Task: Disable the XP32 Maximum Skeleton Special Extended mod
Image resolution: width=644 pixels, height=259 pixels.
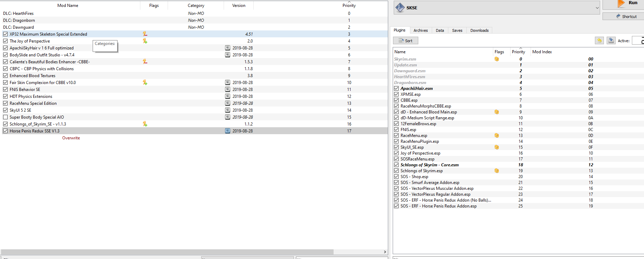Action: click(6, 34)
